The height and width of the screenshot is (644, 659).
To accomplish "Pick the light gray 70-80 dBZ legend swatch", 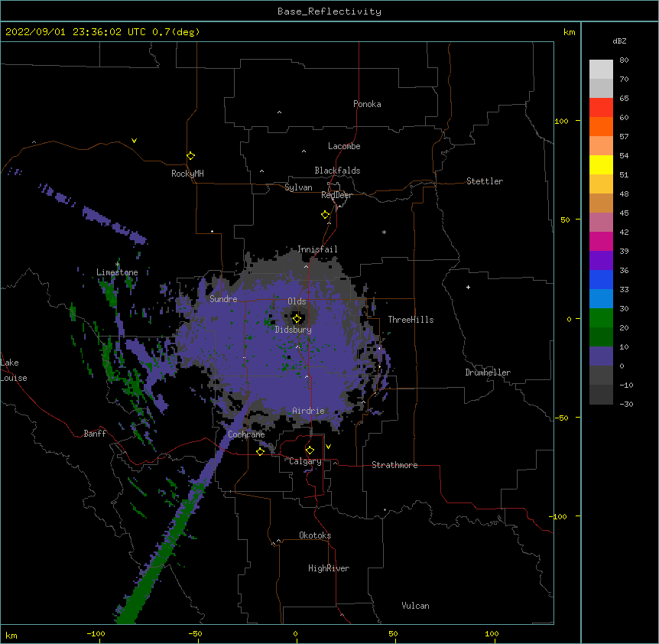I will pyautogui.click(x=601, y=70).
